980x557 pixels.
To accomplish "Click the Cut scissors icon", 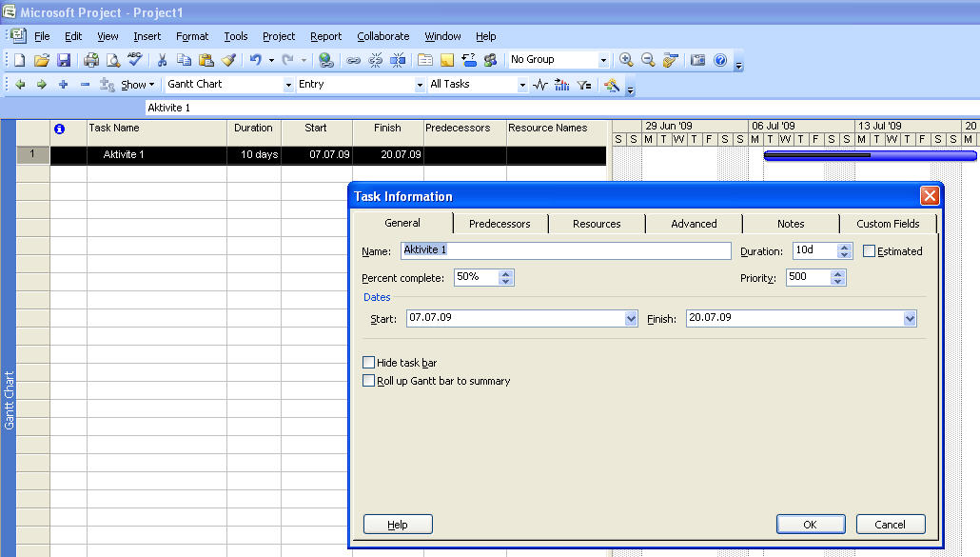I will pyautogui.click(x=162, y=60).
